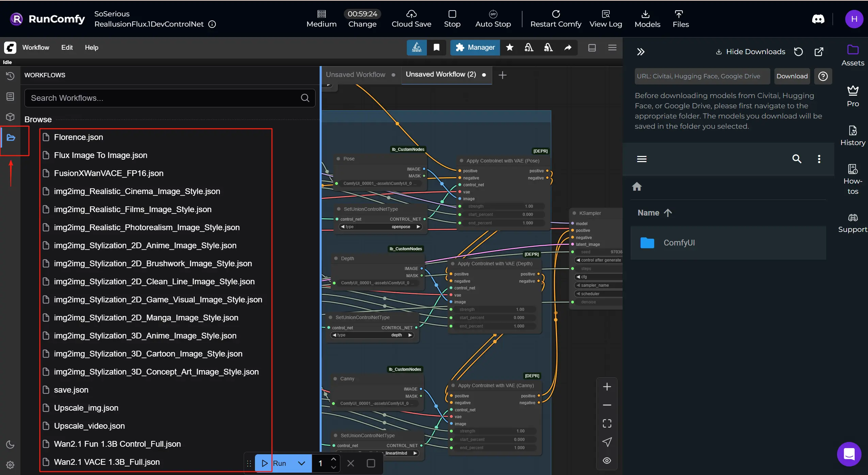Open the ComfyUI folder

[x=728, y=243]
